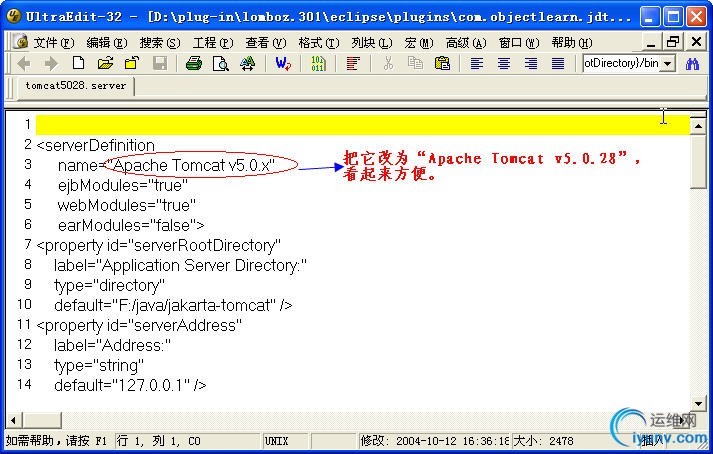
Task: Click the UNIX format status bar field
Action: click(285, 441)
